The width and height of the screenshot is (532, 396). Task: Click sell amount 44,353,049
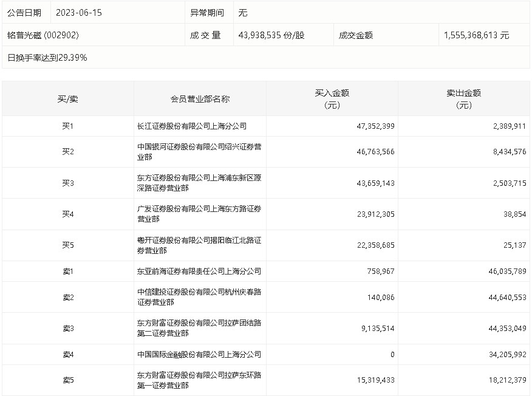(x=507, y=329)
